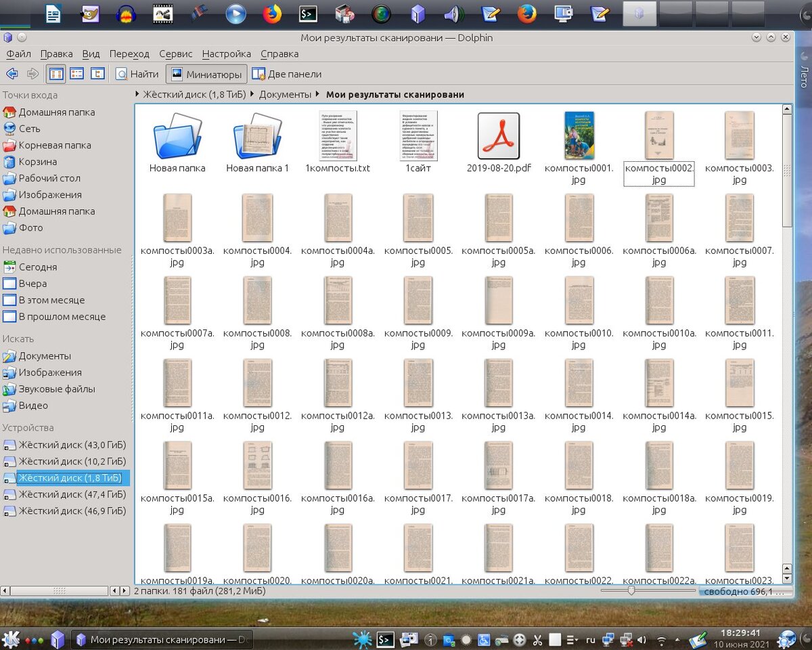Select Жёсткий диск (46,9 ГиБ) device
The height and width of the screenshot is (650, 812).
coord(66,511)
